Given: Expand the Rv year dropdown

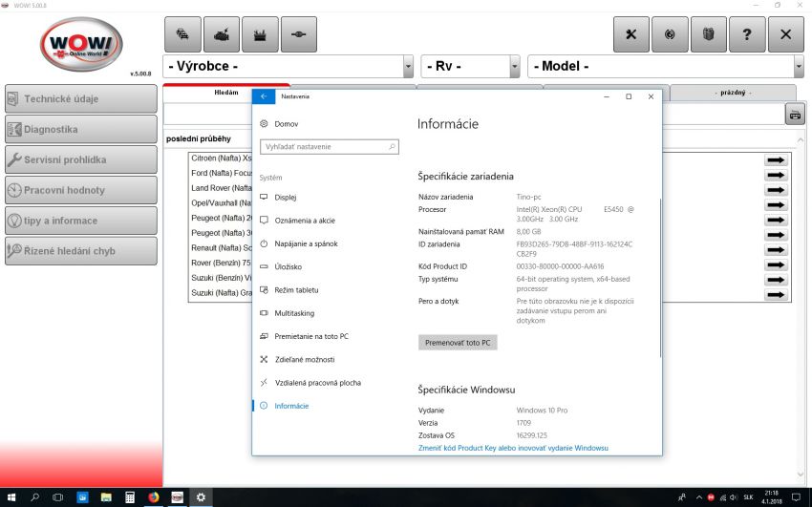Looking at the screenshot, I should click(x=515, y=67).
